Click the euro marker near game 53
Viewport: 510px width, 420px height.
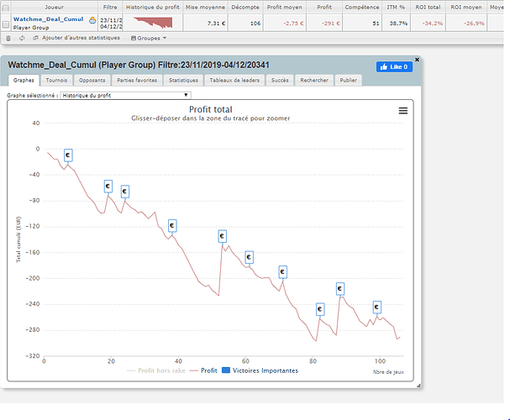pyautogui.click(x=223, y=236)
